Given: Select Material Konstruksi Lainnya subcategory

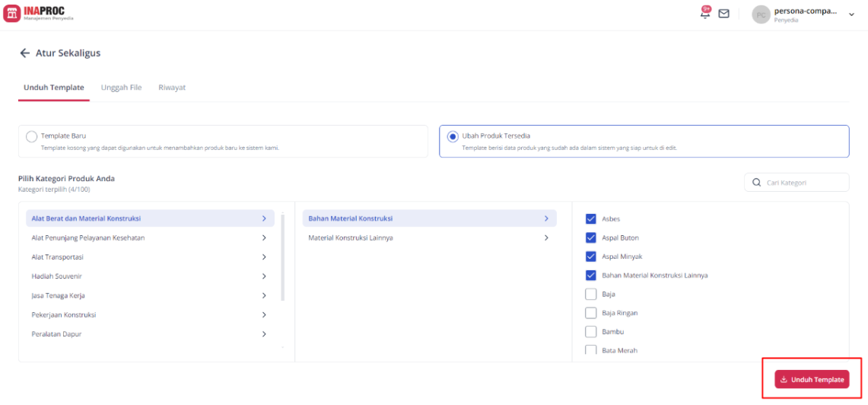Looking at the screenshot, I should [x=430, y=238].
